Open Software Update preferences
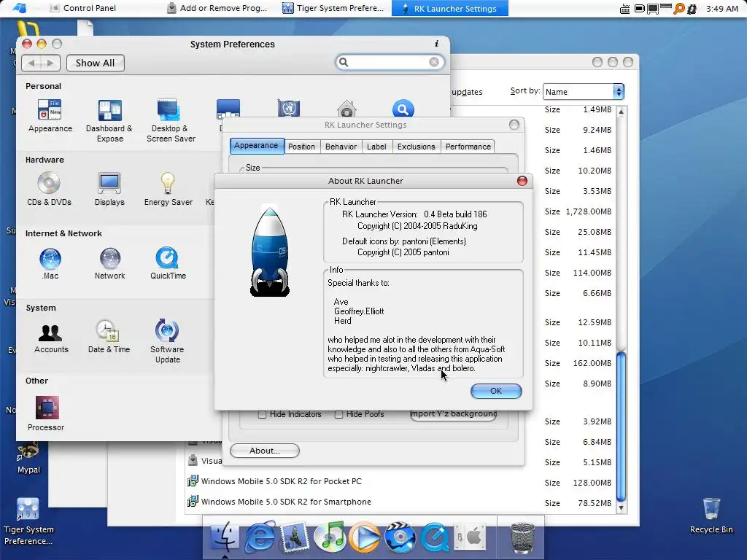Screen dimensions: 747x560 click(x=167, y=341)
